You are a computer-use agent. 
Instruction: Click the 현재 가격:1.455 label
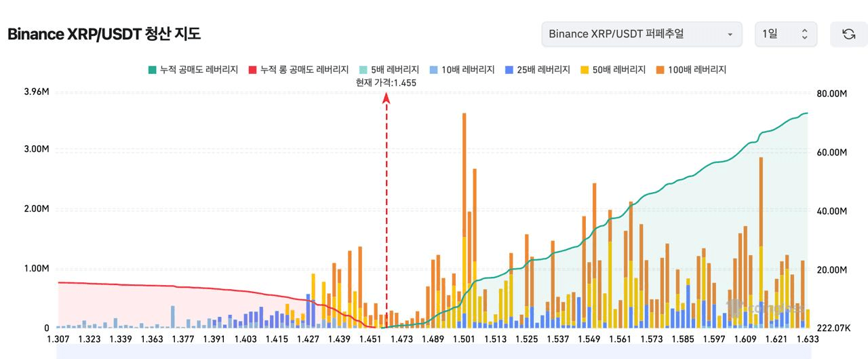(386, 83)
